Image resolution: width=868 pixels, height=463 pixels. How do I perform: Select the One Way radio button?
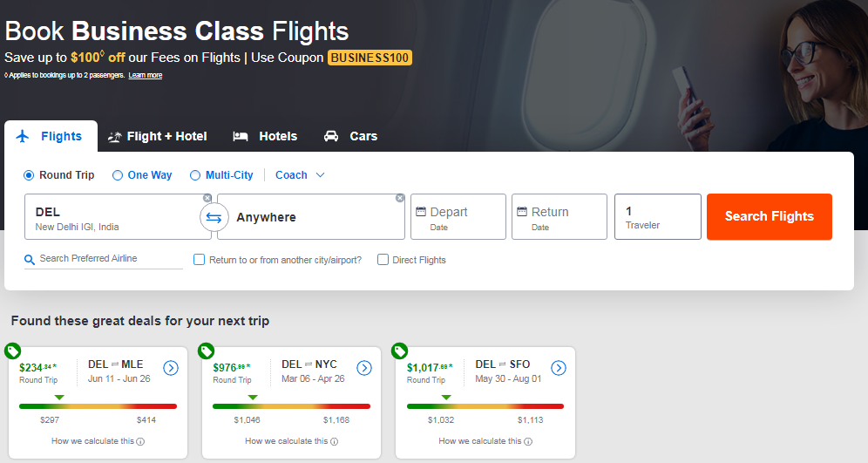(118, 175)
